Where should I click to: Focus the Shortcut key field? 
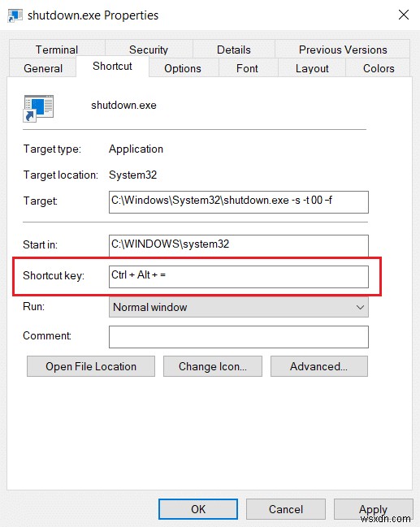239,277
